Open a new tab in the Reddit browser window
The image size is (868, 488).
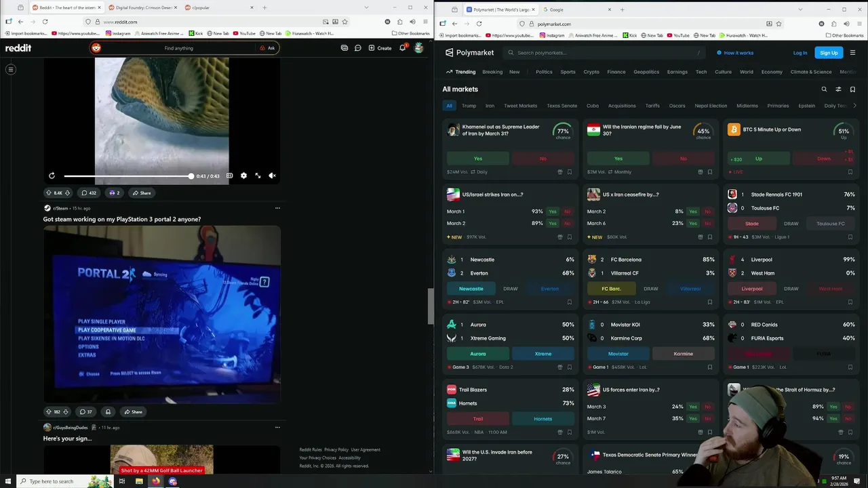[264, 8]
